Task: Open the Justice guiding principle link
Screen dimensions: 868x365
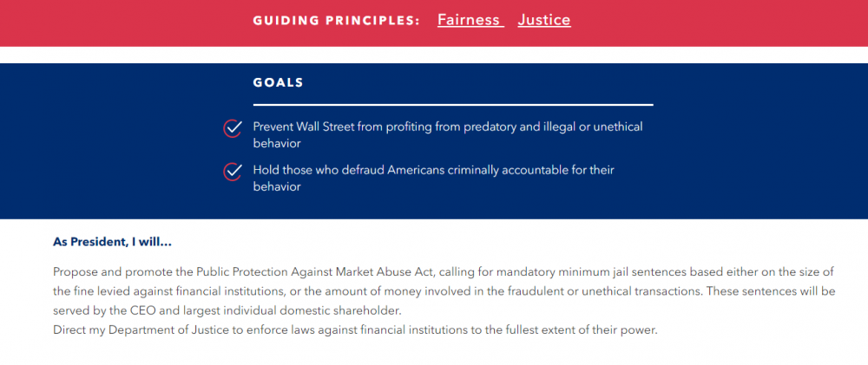Action: [x=544, y=21]
